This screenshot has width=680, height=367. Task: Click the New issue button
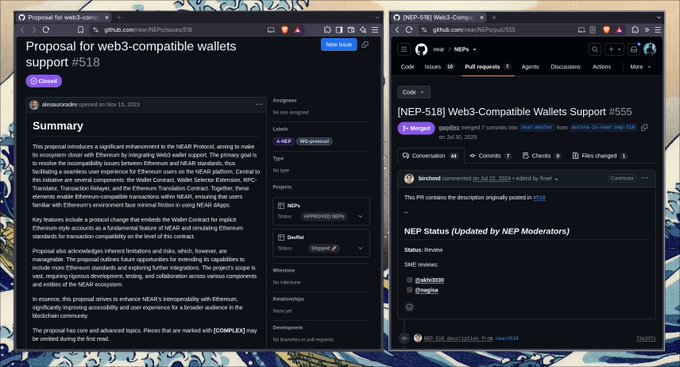click(339, 45)
